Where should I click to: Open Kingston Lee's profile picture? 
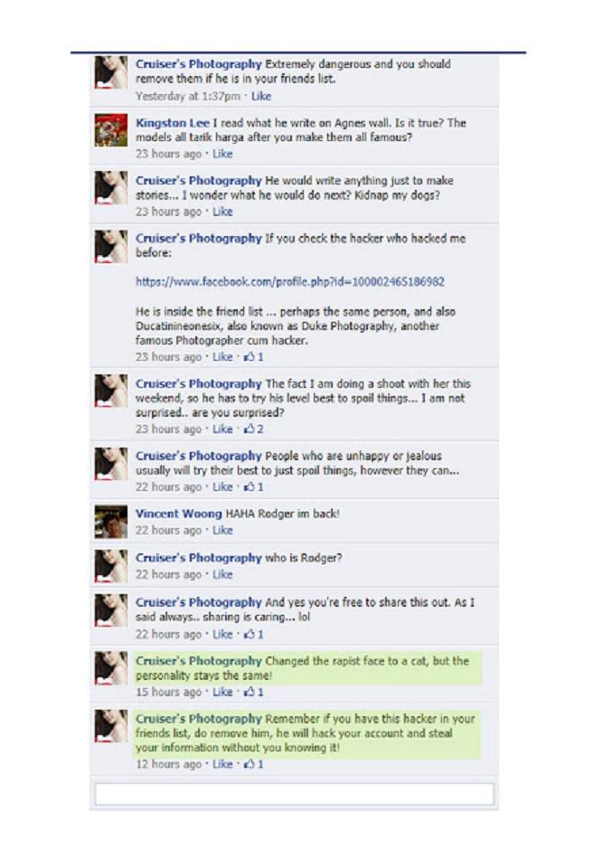coord(110,130)
